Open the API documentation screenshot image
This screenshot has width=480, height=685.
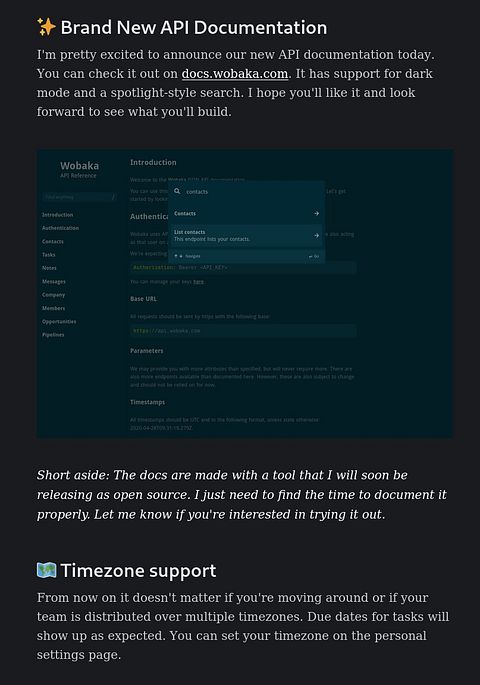[245, 294]
